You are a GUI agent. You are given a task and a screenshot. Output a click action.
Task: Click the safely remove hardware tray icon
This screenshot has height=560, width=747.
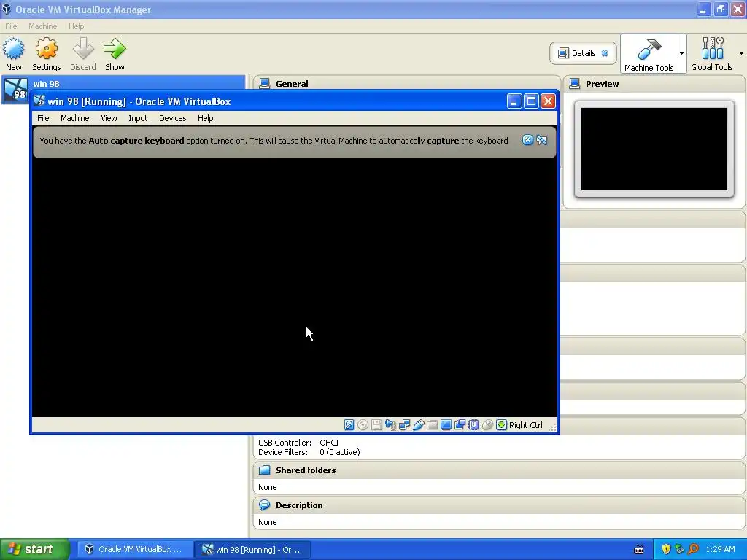click(x=679, y=549)
